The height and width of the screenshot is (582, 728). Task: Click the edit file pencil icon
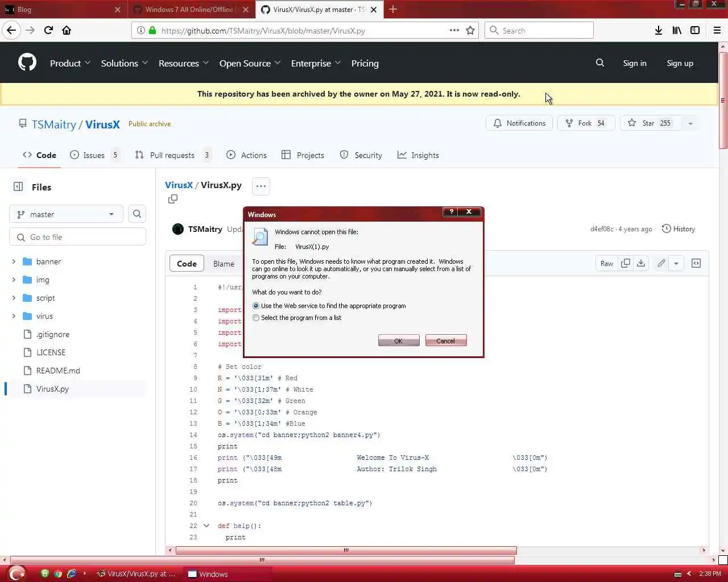click(x=661, y=263)
